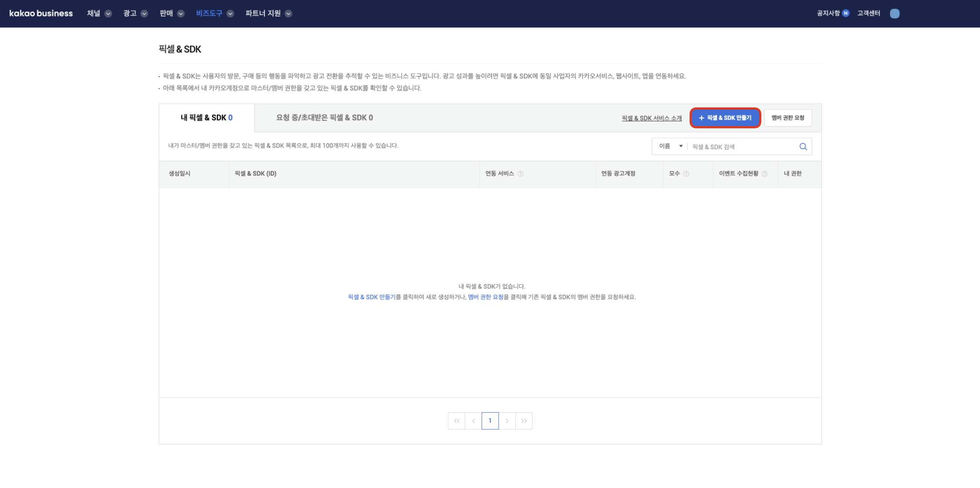Open the 픽셀 & SDK 서비스 소개 link

click(x=651, y=118)
